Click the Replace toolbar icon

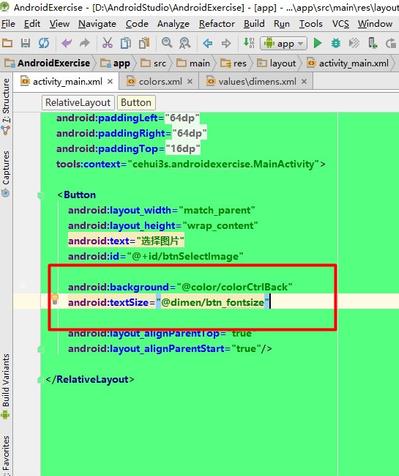pos(185,43)
